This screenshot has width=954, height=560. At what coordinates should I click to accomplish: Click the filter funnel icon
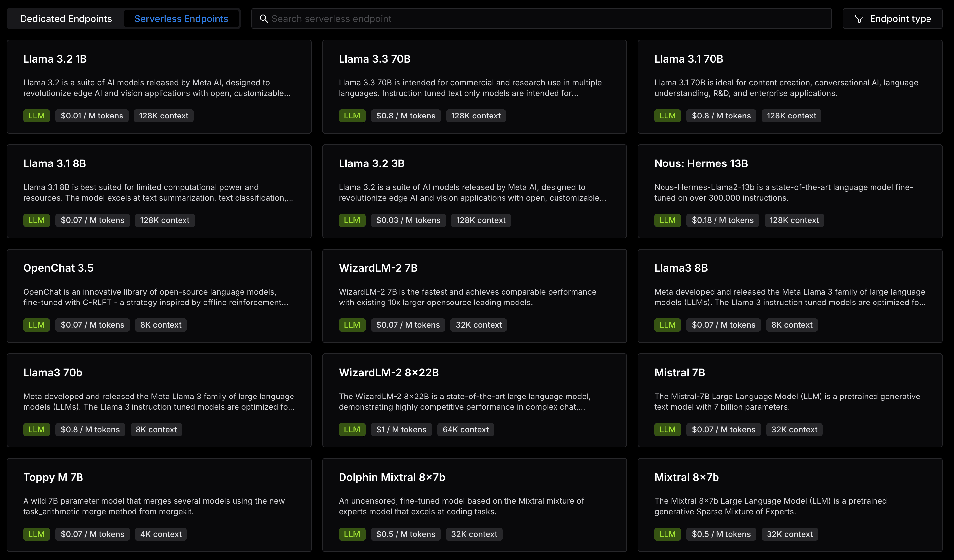click(859, 19)
